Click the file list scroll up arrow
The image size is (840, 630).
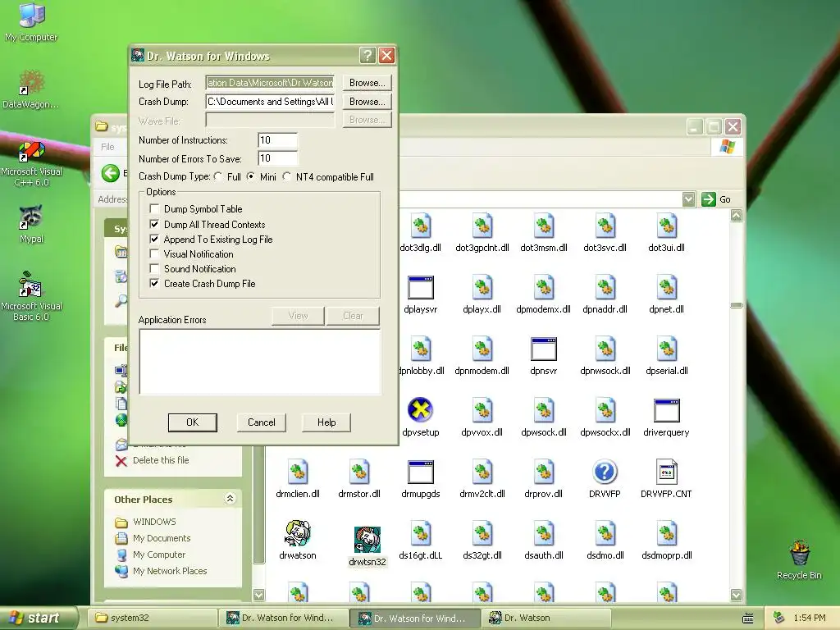[x=737, y=216]
